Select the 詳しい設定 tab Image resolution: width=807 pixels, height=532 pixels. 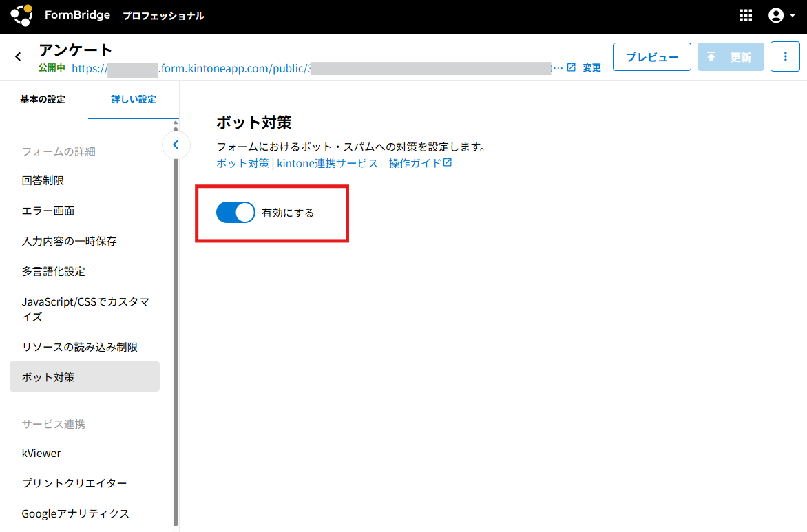click(x=134, y=99)
